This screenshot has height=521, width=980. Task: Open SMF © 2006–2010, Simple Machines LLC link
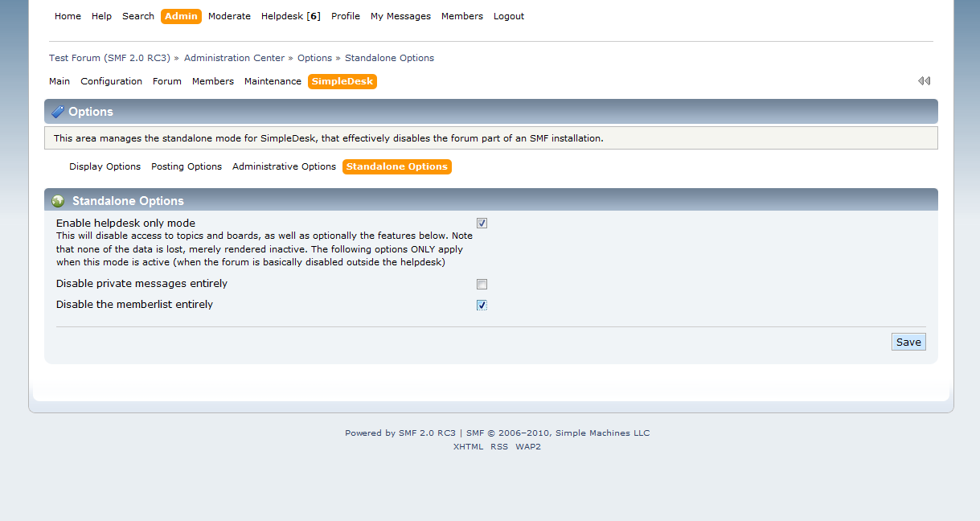pyautogui.click(x=558, y=433)
